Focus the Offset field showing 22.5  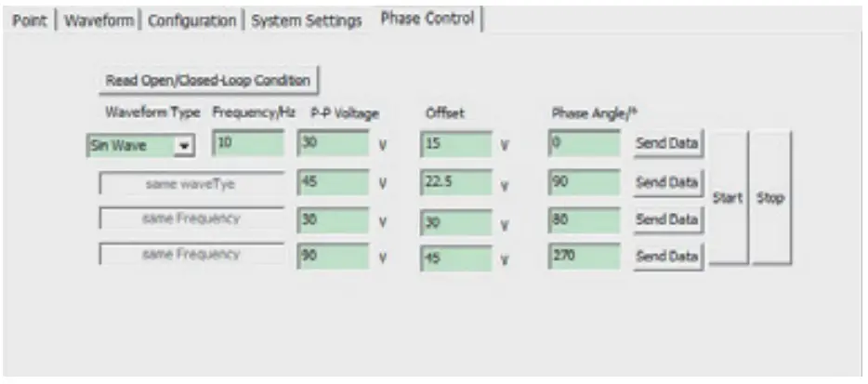(455, 184)
